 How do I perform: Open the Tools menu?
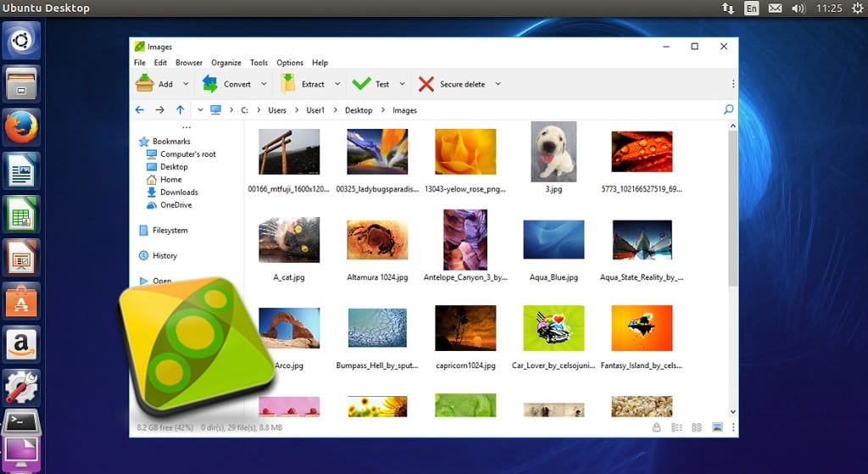(x=259, y=63)
